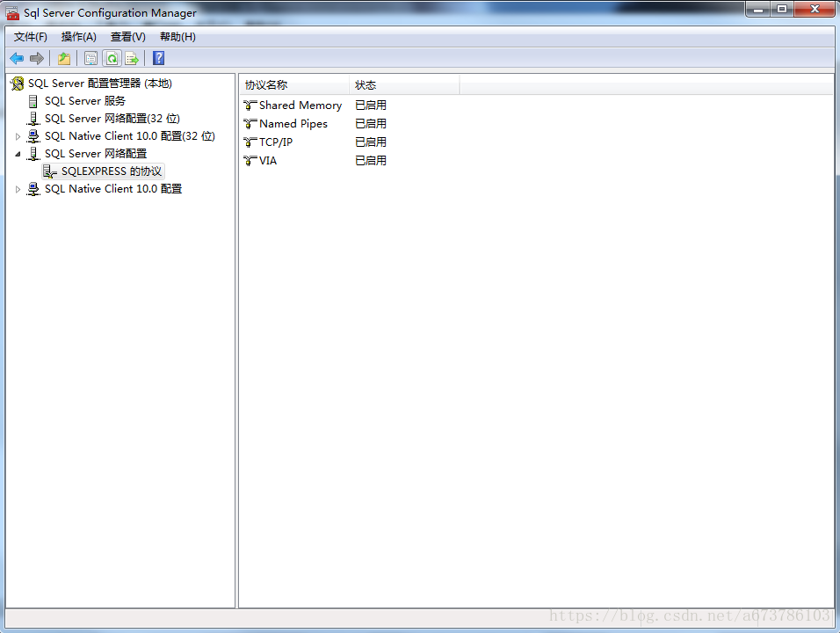Click the SQL Native Client 10.0 配置 icon
The image size is (840, 633).
(33, 189)
